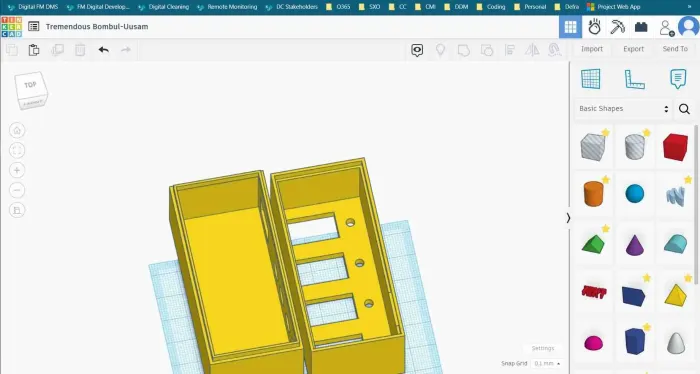The image size is (700, 374).
Task: Toggle the show-all visibility eye icon
Action: (417, 50)
